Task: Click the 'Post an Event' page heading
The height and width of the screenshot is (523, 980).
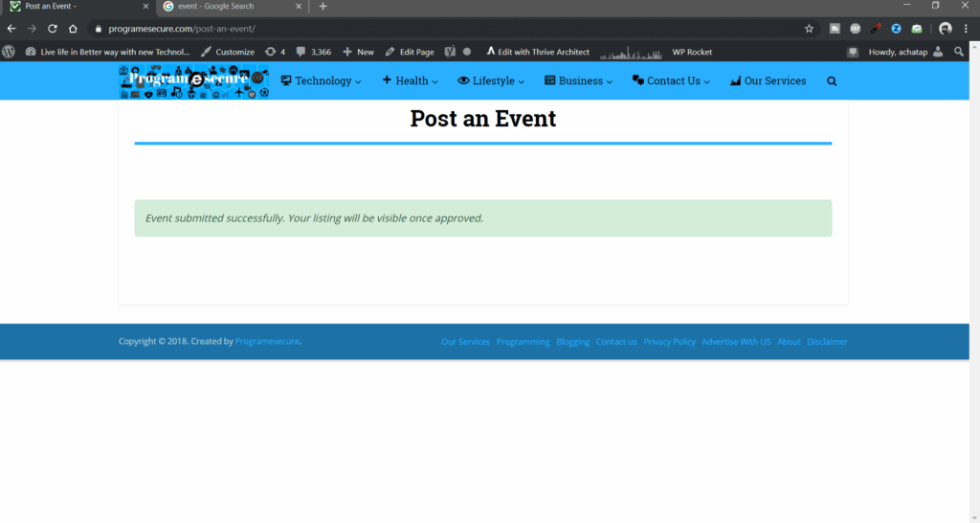Action: (483, 118)
